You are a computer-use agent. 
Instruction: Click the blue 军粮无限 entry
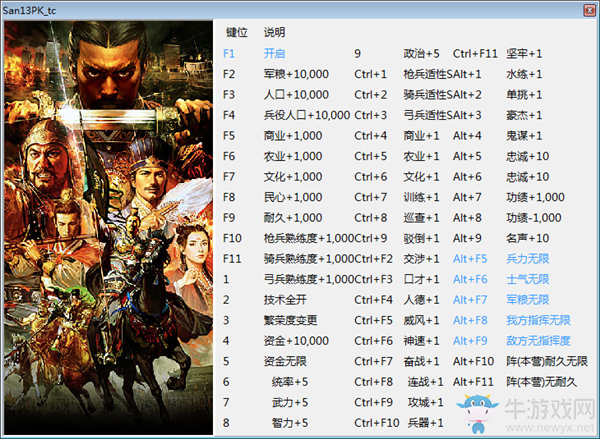pos(528,300)
